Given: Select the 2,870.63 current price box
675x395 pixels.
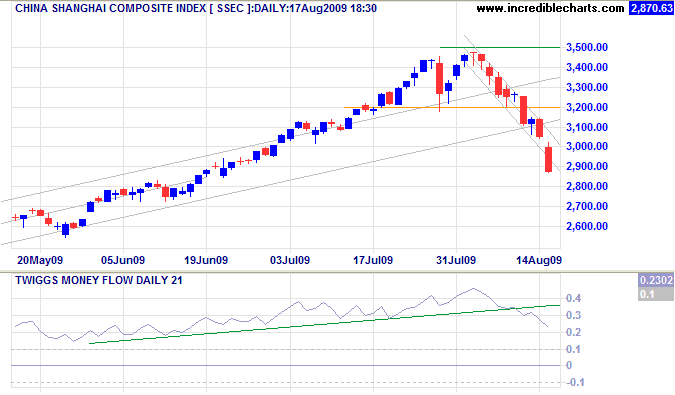Looking at the screenshot, I should (x=651, y=8).
